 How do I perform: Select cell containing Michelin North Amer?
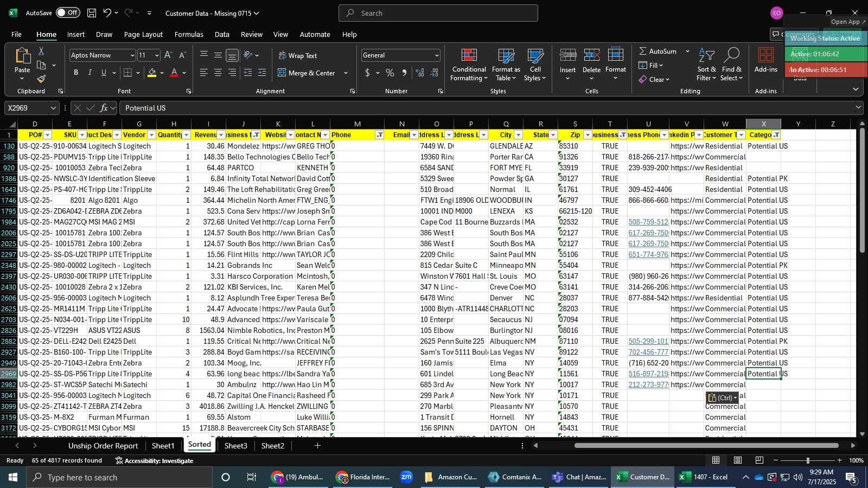coord(260,200)
